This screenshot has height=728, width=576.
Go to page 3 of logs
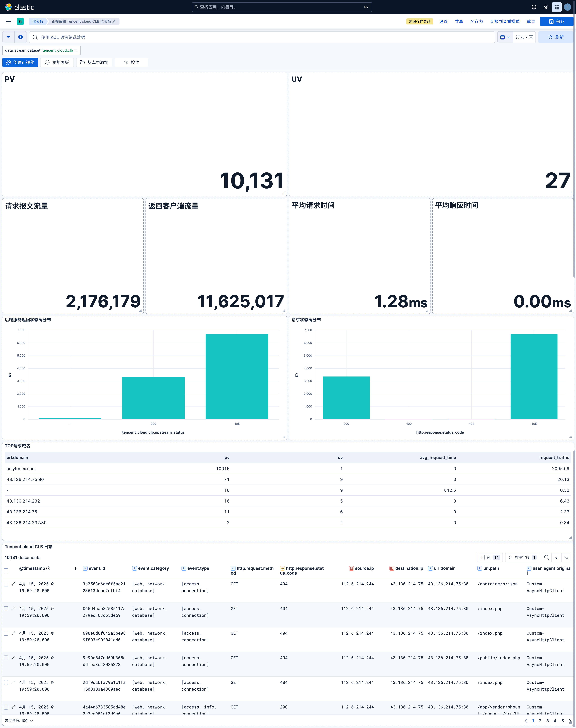click(547, 721)
